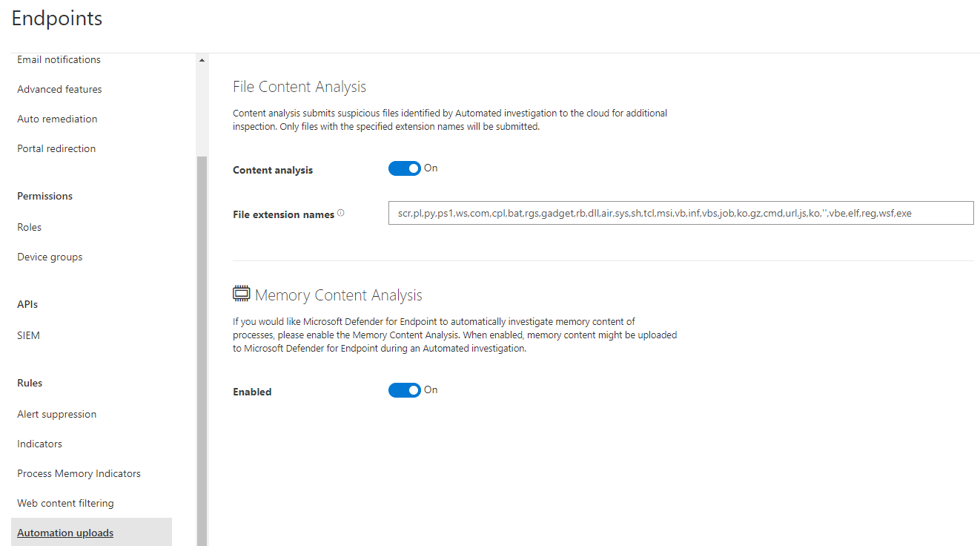This screenshot has width=980, height=546.
Task: Disable the Memory Content Analysis Enabled switch
Action: pos(404,389)
